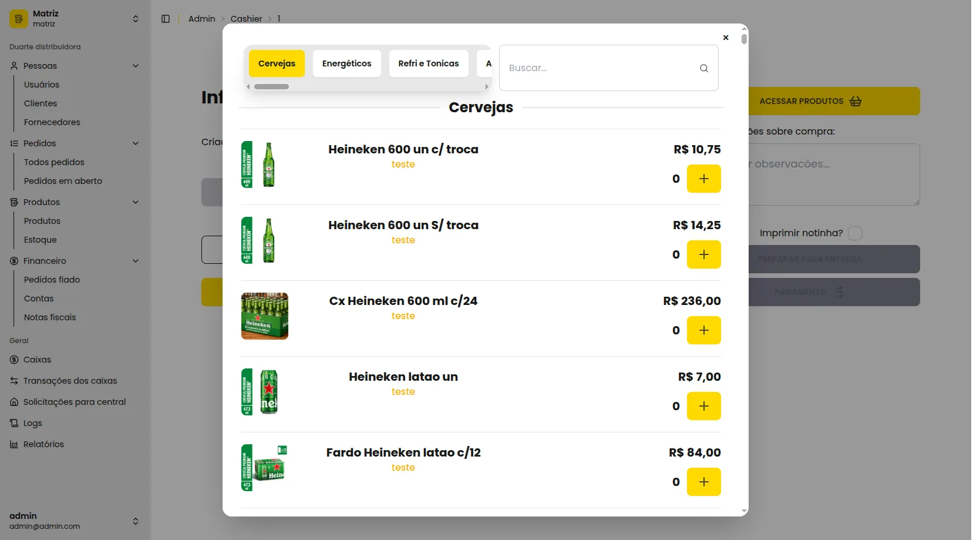Collapse the Financeiro section chevron

pos(136,261)
